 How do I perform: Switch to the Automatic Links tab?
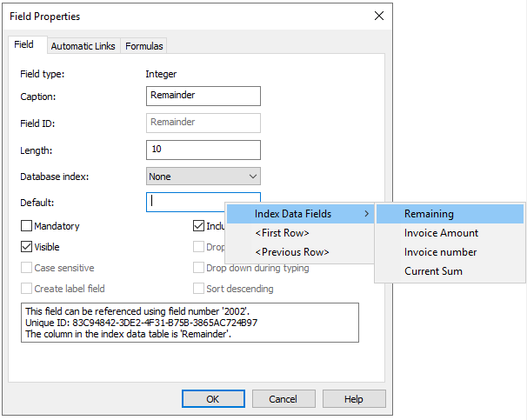pyautogui.click(x=83, y=46)
